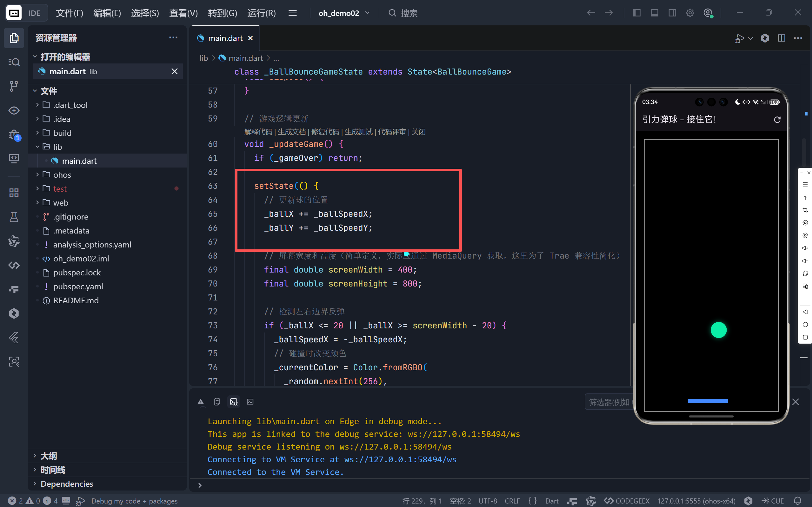The width and height of the screenshot is (812, 507).
Task: Toggle the bottom panel layout button
Action: tap(654, 13)
